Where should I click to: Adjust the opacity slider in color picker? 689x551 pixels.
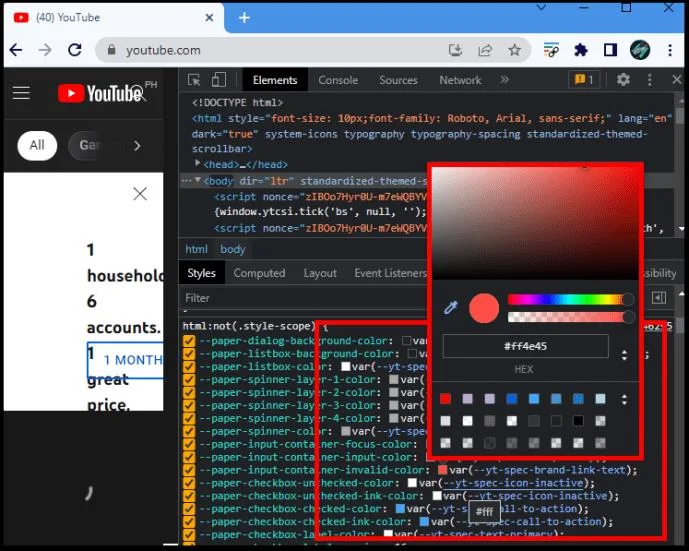(570, 317)
